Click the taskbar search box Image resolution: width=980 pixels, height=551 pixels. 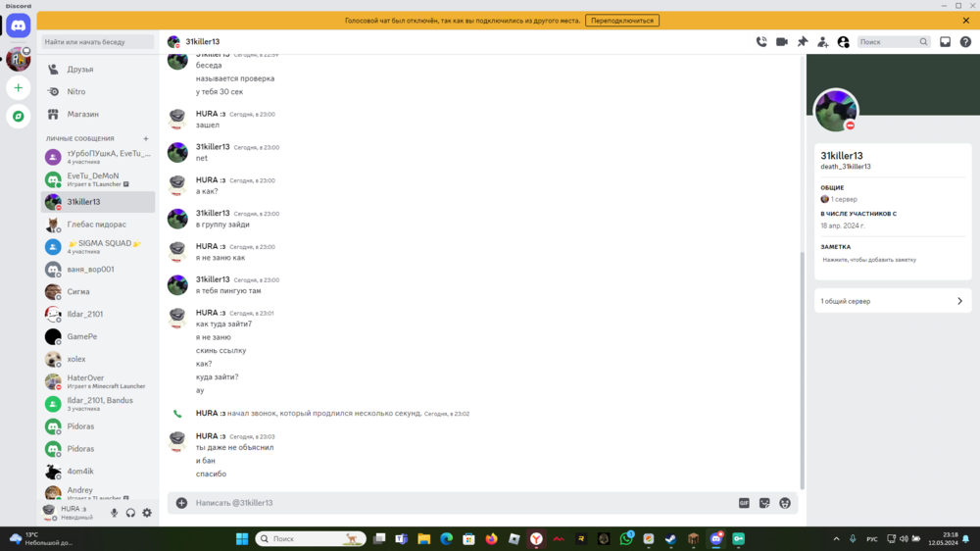click(x=311, y=539)
